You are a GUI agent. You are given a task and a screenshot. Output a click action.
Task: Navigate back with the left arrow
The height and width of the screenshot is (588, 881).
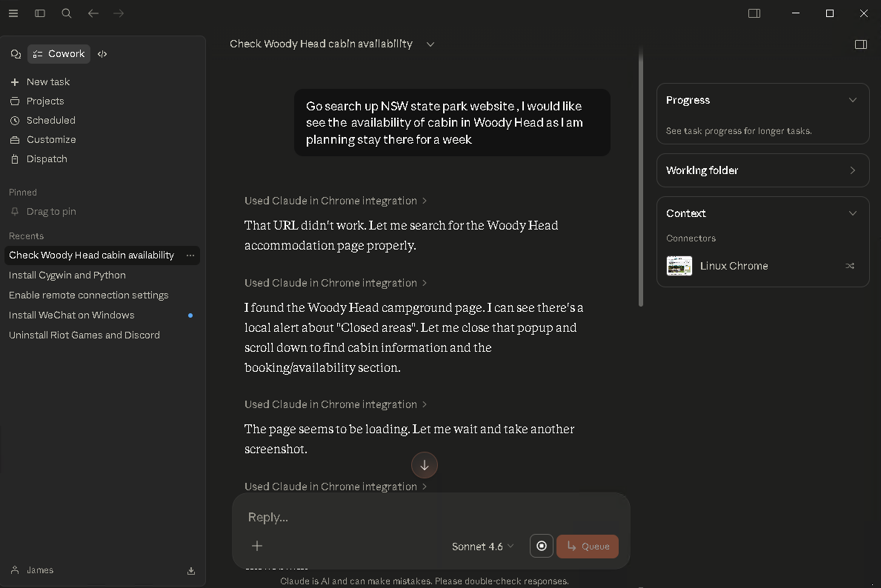[x=93, y=13]
